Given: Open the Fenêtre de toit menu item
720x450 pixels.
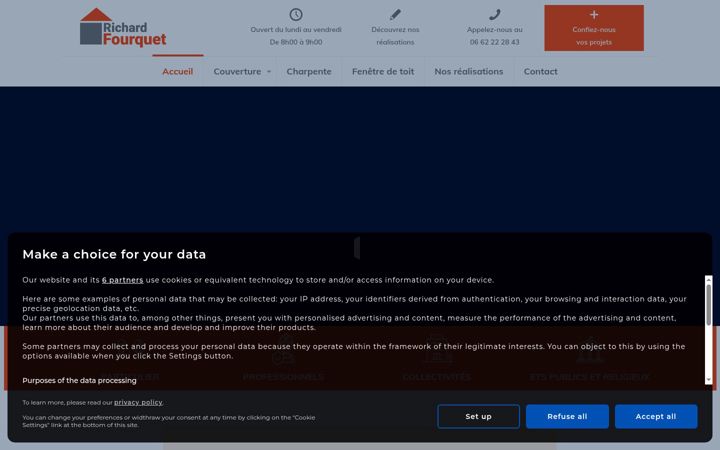Looking at the screenshot, I should tap(383, 72).
